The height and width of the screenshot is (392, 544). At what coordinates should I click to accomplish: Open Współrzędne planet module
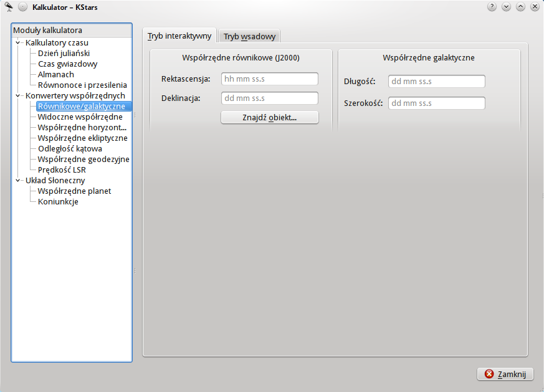[x=74, y=191]
